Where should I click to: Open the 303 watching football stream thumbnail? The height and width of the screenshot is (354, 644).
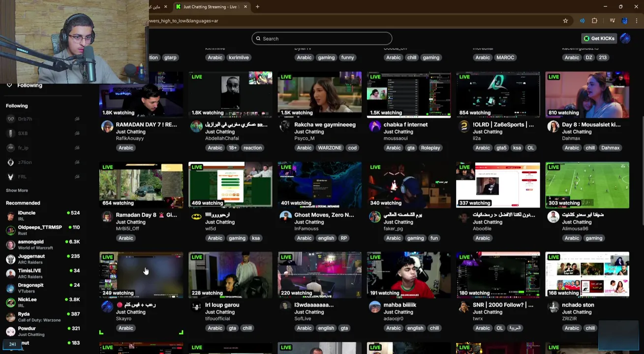587,185
